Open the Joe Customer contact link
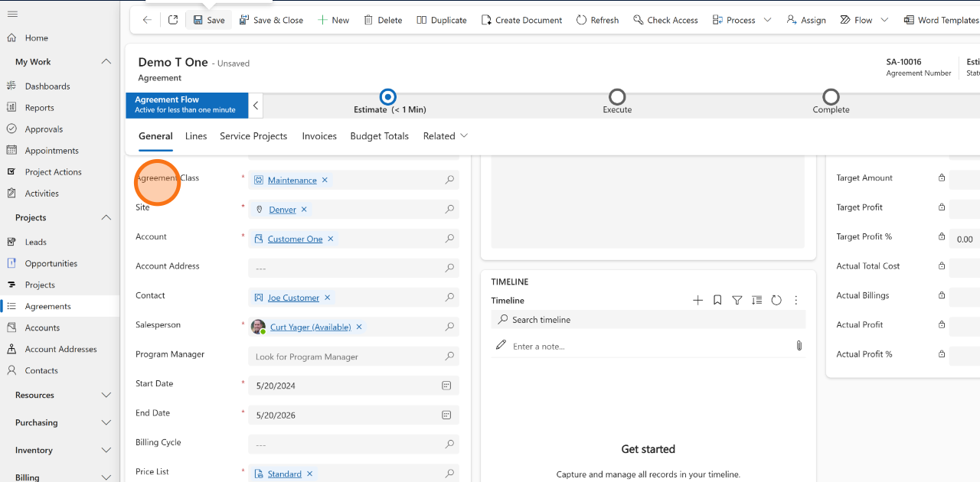980x482 pixels. 293,298
